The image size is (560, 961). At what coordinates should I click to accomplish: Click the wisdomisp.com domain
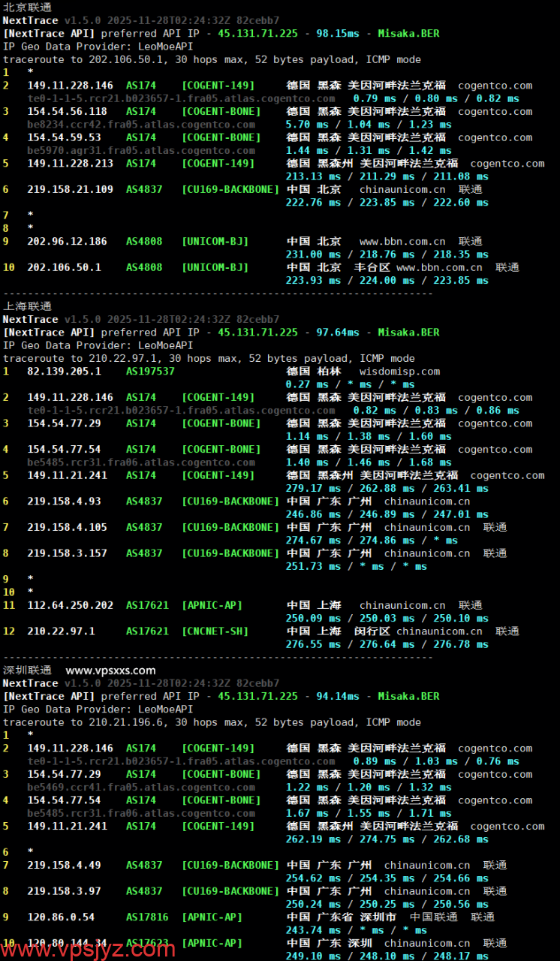[399, 372]
